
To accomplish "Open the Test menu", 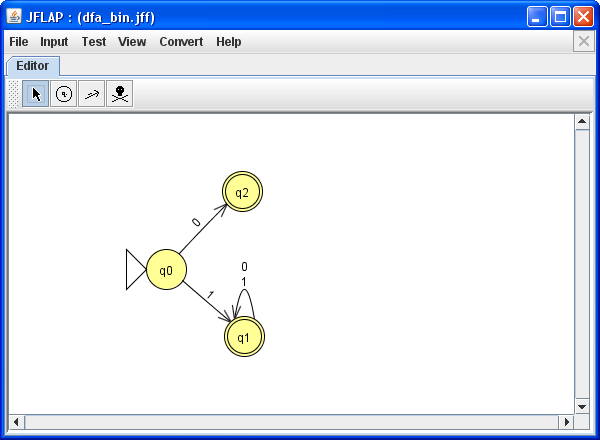I will (x=94, y=42).
